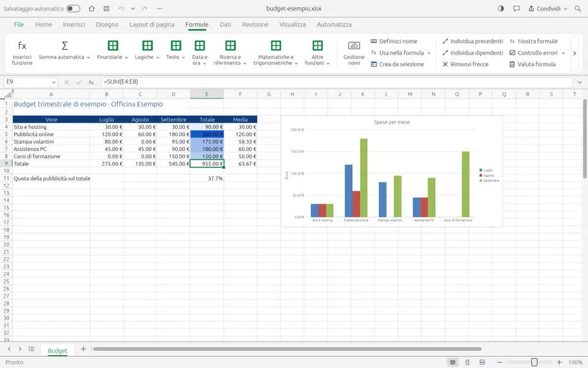Viewport: 588px width, 368px height.
Task: Click Individua dipendenti button
Action: tap(472, 53)
